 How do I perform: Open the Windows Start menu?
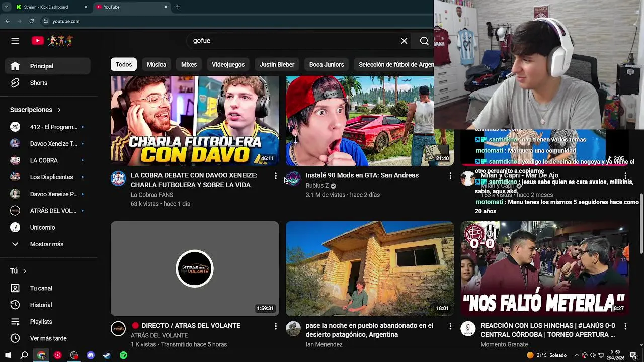8,355
